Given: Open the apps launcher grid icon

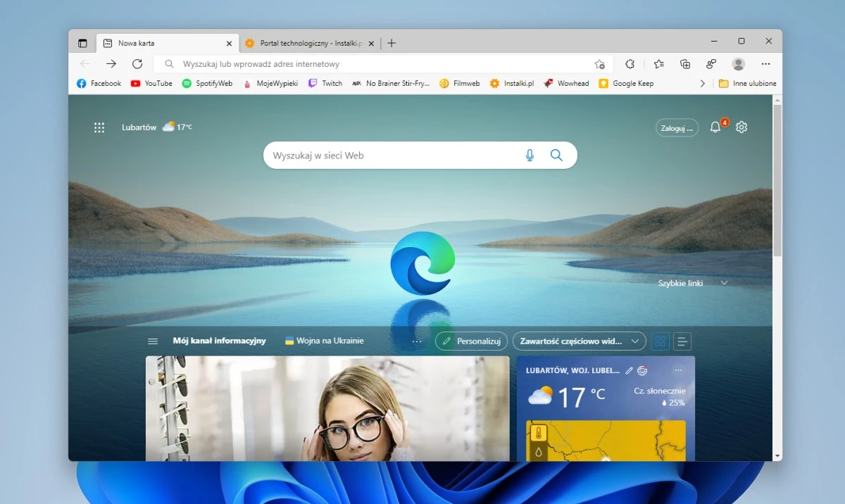Looking at the screenshot, I should pos(99,127).
